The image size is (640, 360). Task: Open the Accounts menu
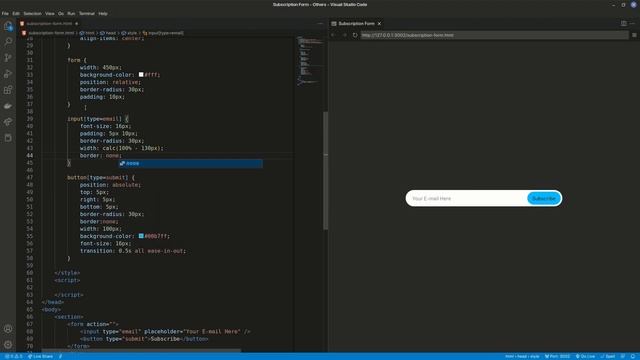8,329
